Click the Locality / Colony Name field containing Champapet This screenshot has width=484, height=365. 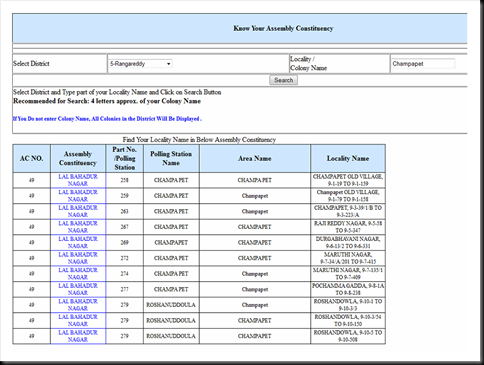(423, 64)
